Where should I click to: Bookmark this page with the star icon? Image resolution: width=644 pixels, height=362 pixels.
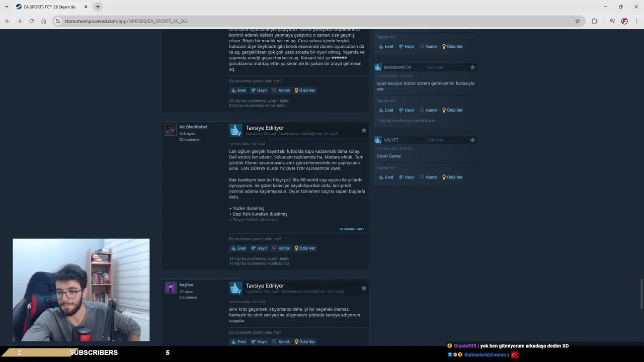(x=578, y=21)
